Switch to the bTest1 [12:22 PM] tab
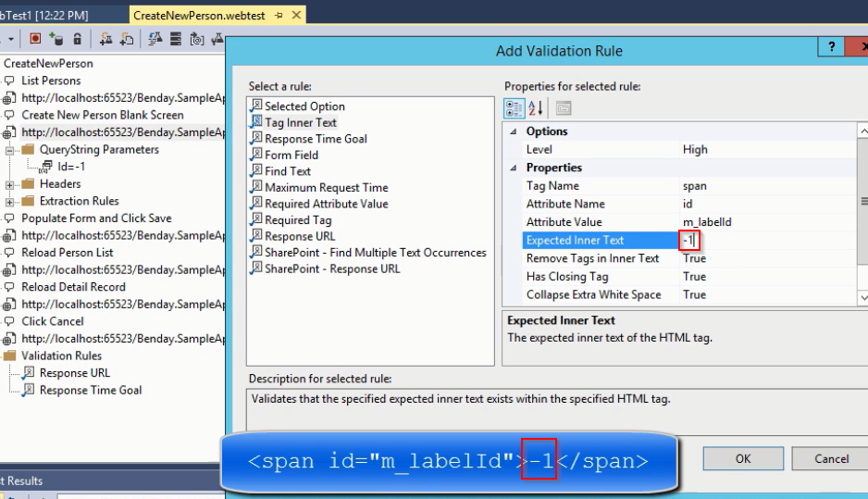 pos(44,16)
